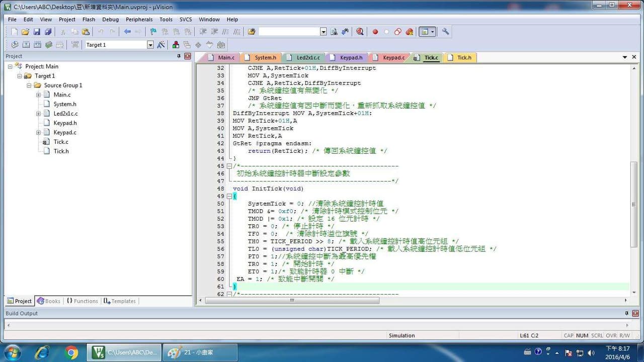Collapse the InitTick function fold marker
The width and height of the screenshot is (644, 362).
point(229,196)
